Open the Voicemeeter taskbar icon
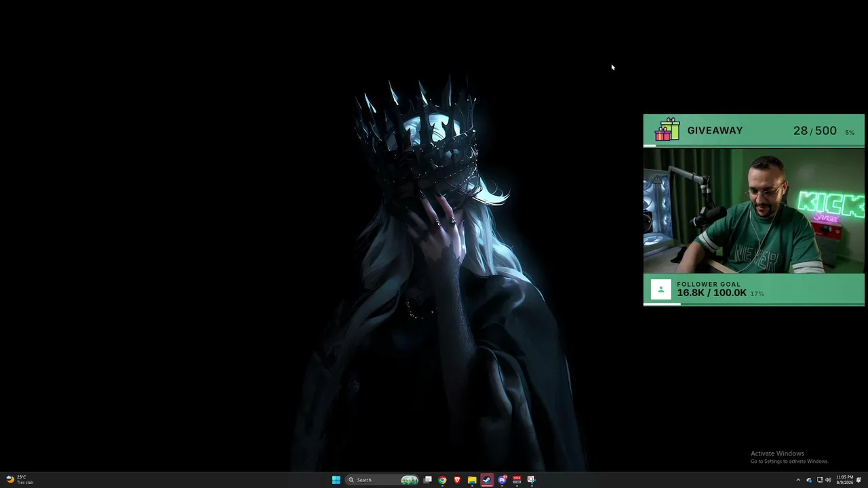Image resolution: width=868 pixels, height=488 pixels. coord(517,480)
